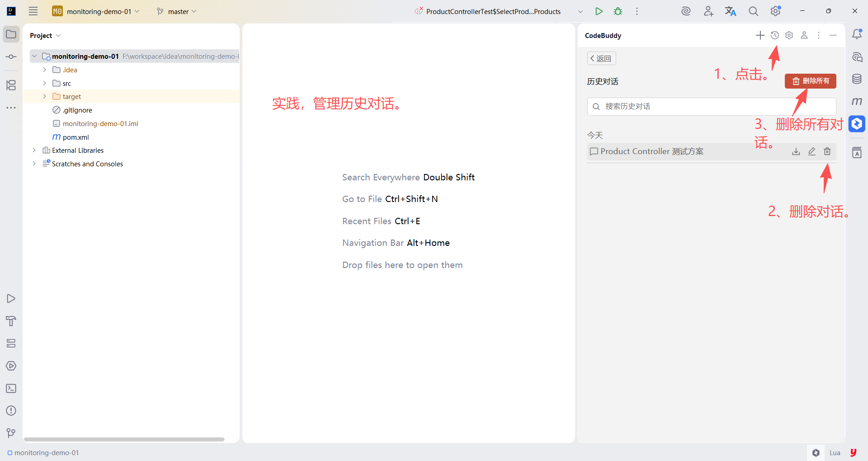
Task: Click 返回 back button
Action: (601, 58)
